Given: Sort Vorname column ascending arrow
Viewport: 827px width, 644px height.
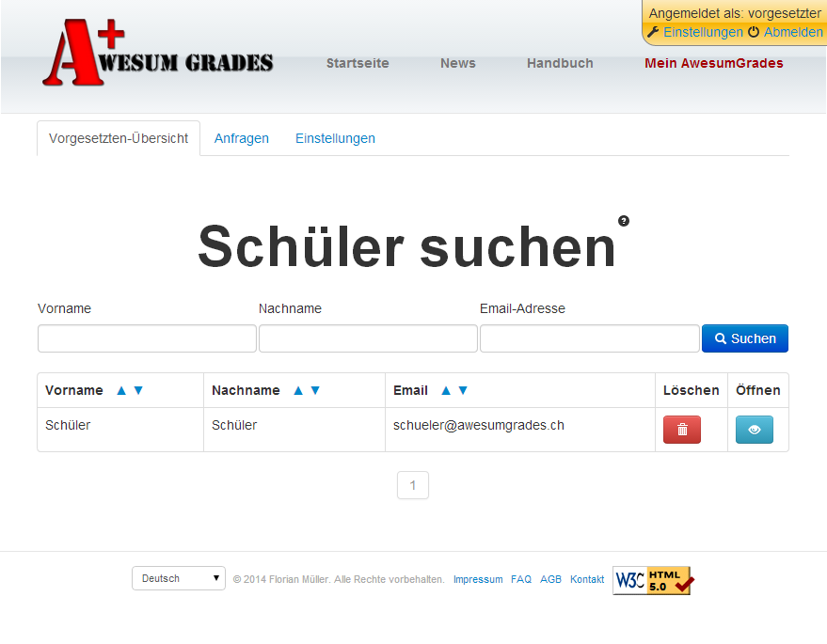Looking at the screenshot, I should [x=120, y=390].
